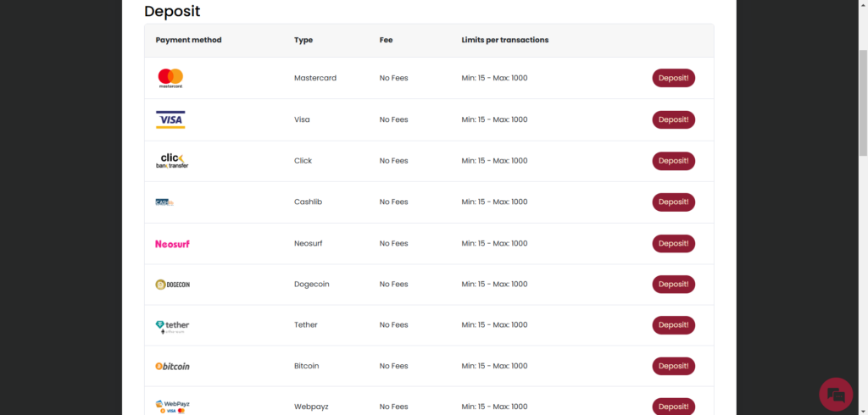This screenshot has height=415, width=868.
Task: Click the Dogecoin coin logo
Action: [x=172, y=285]
